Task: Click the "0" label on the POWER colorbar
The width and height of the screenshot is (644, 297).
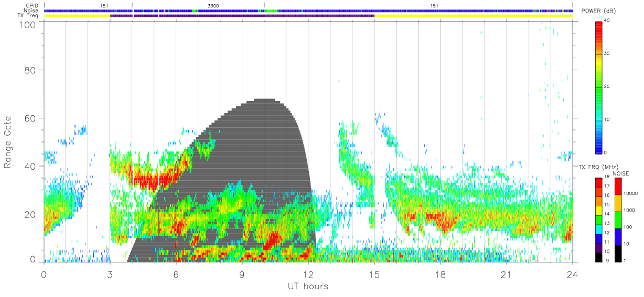Action: point(606,152)
